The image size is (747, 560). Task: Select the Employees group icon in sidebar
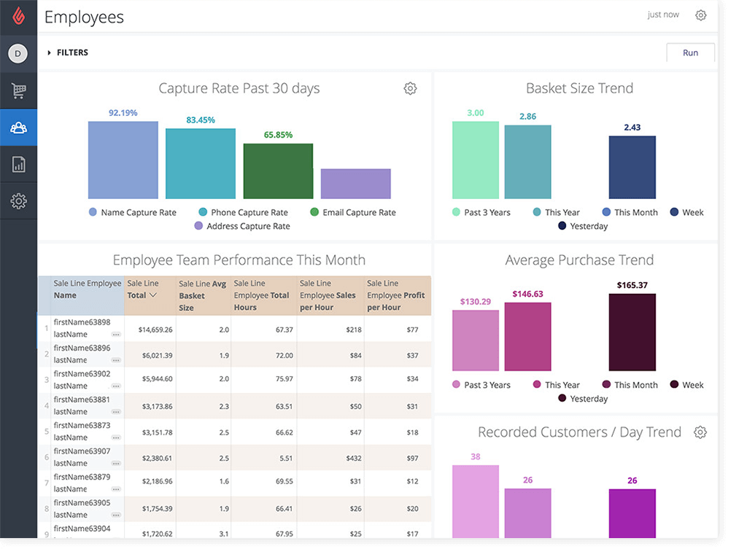18,128
